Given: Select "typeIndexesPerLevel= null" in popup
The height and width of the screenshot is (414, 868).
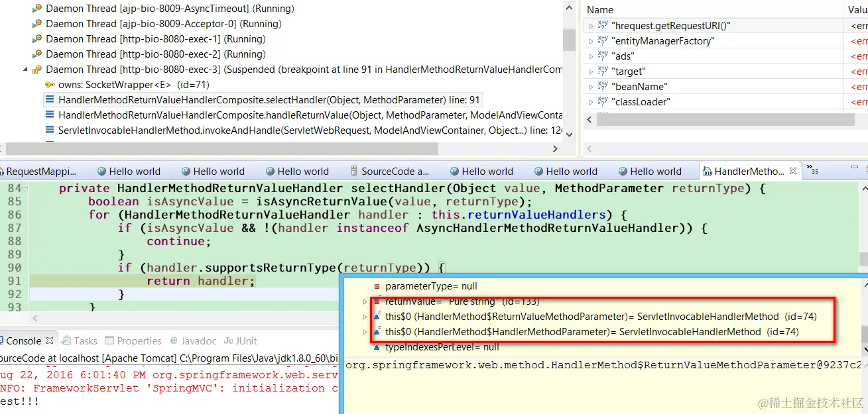Looking at the screenshot, I should 442,347.
